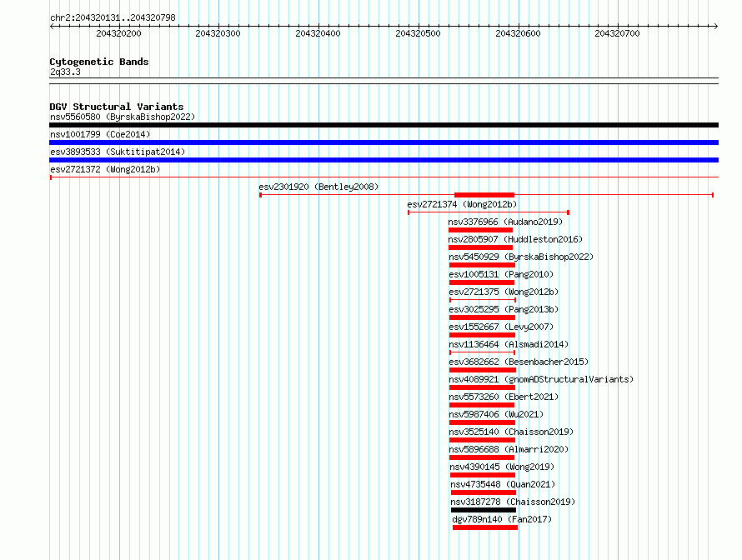Click the 204320300 ruler position
The width and height of the screenshot is (742, 560).
click(218, 33)
